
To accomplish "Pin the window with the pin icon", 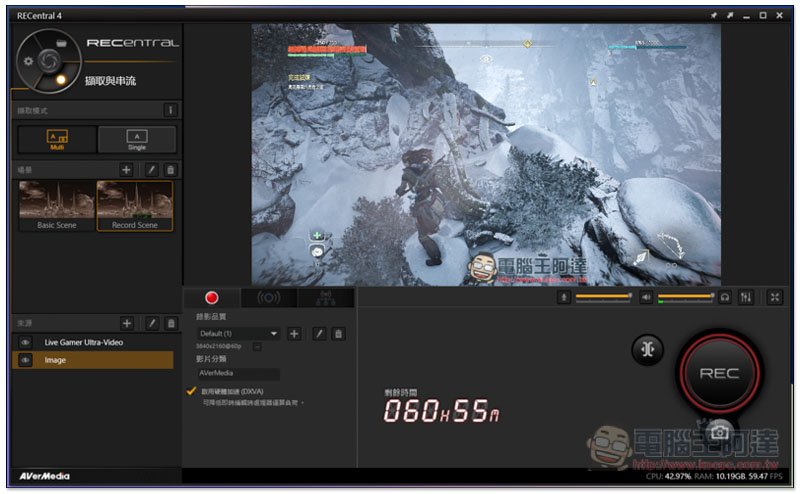I will point(714,16).
